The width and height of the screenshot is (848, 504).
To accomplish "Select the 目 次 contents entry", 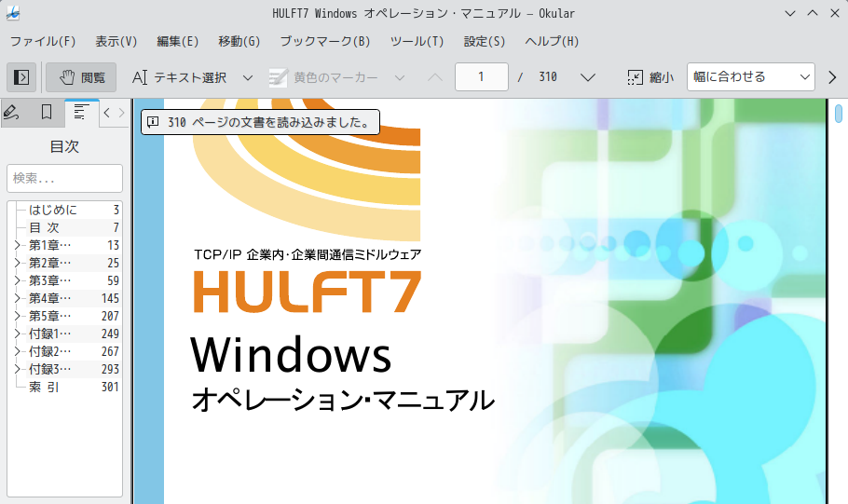I will [44, 227].
